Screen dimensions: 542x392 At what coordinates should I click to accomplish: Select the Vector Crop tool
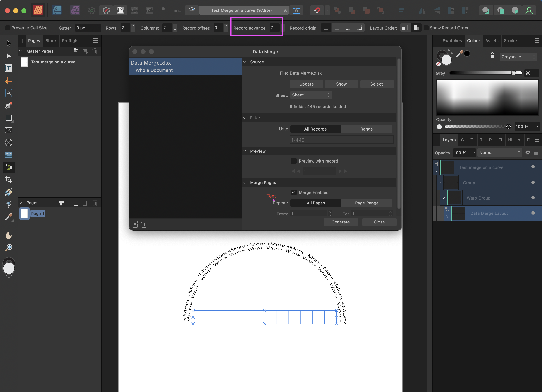[9, 180]
